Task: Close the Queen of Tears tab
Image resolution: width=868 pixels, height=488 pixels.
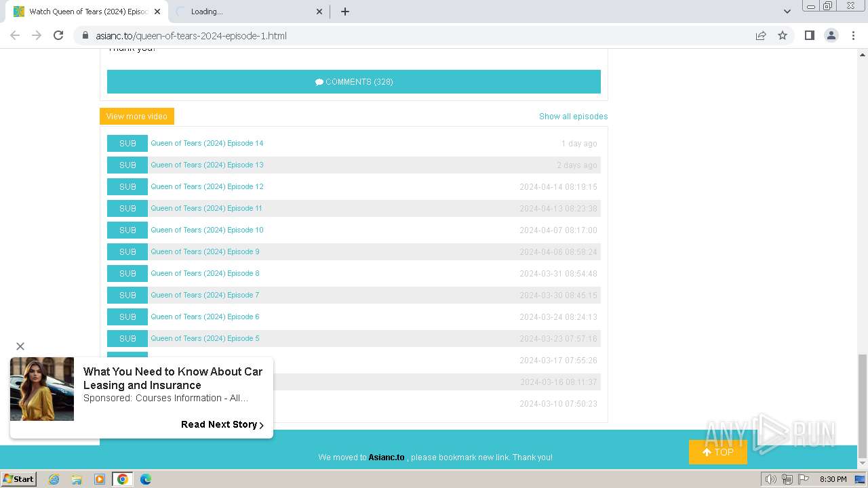Action: (157, 12)
